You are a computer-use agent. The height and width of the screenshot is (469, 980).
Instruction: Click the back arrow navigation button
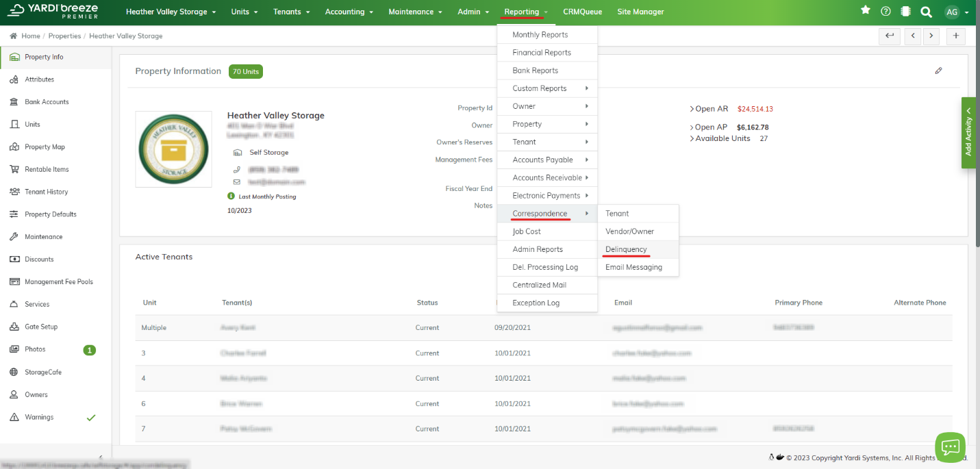click(889, 36)
